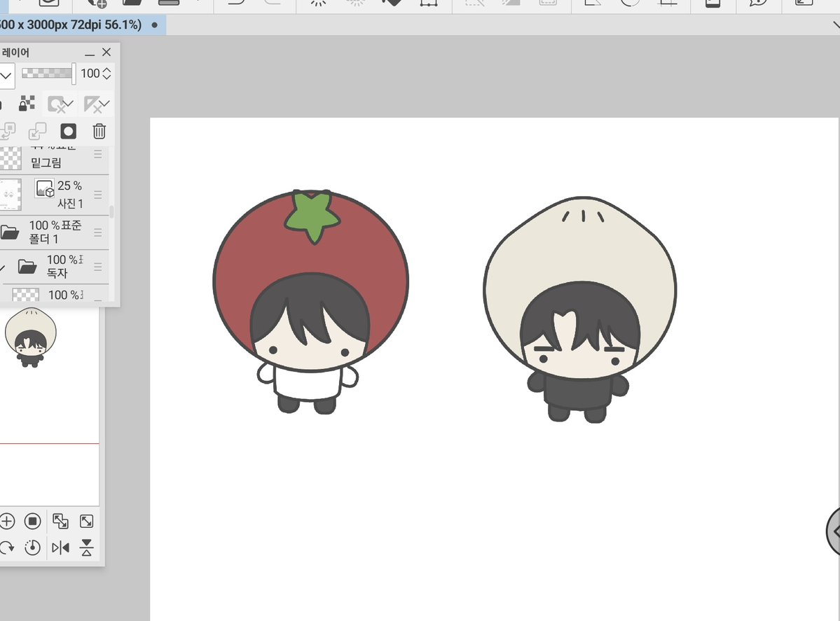Click the merge with lower layer icon

37,131
